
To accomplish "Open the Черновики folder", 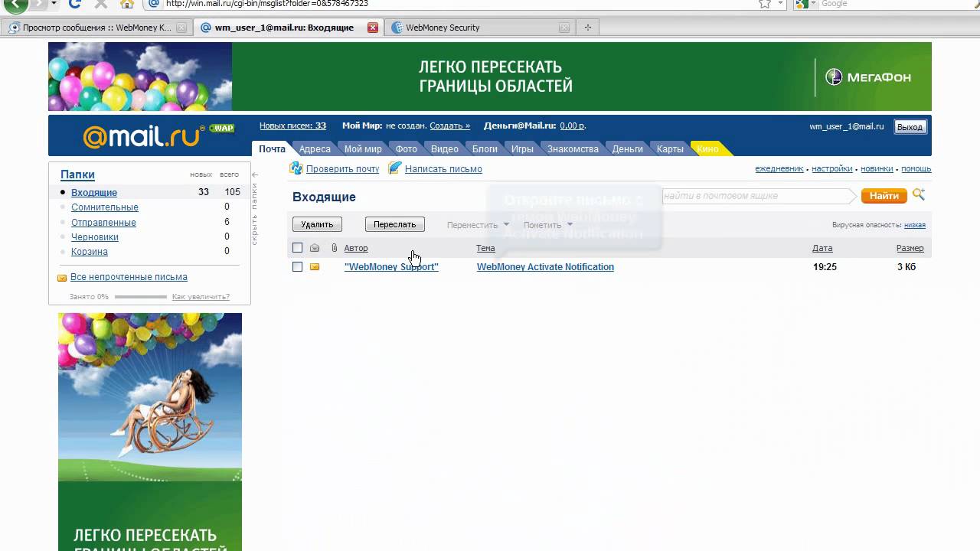I will click(95, 237).
